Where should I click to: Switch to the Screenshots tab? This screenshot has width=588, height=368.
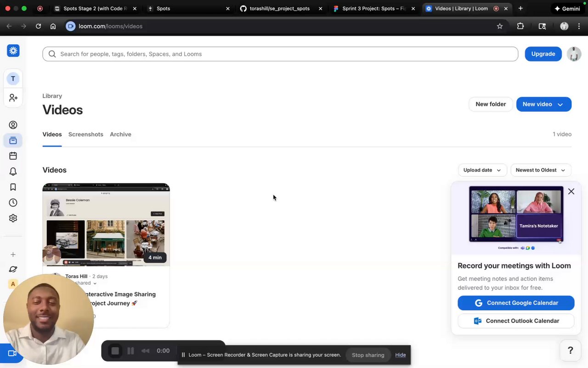[x=86, y=134]
